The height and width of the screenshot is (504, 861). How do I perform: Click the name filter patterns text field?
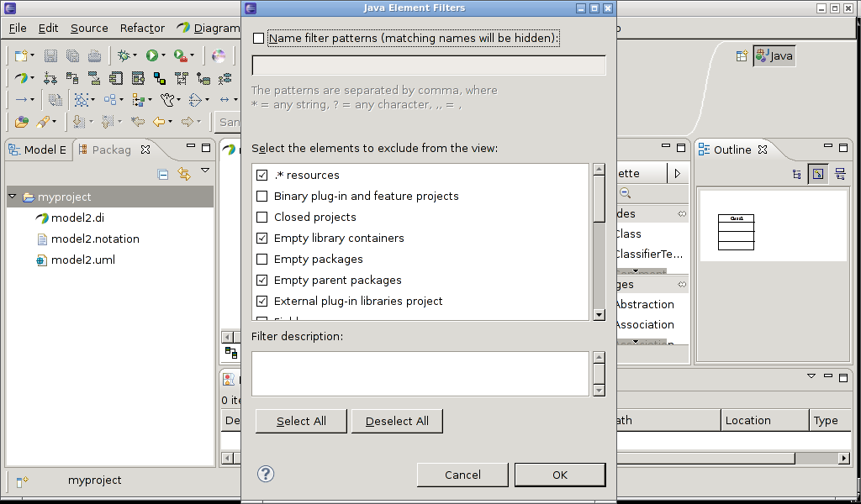tap(429, 66)
